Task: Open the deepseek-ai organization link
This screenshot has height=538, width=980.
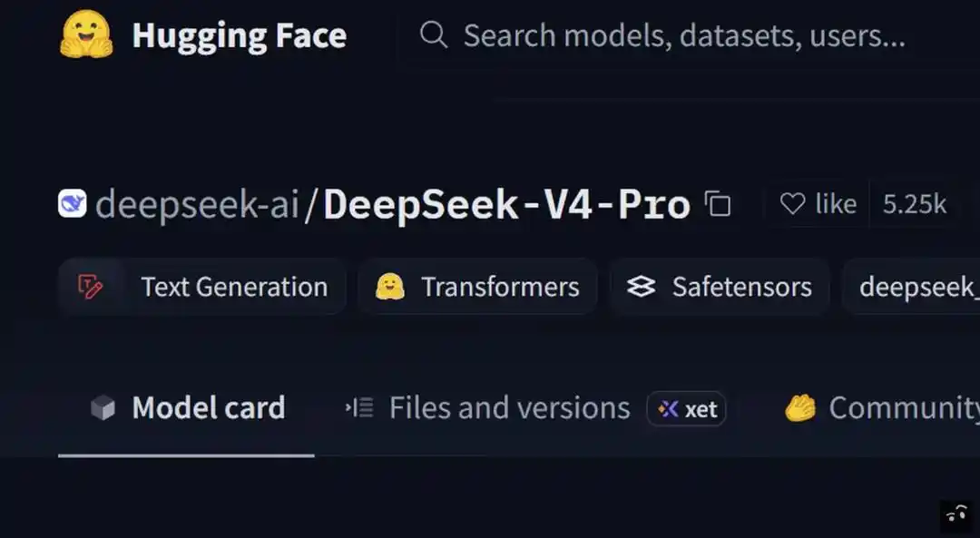Action: 198,204
